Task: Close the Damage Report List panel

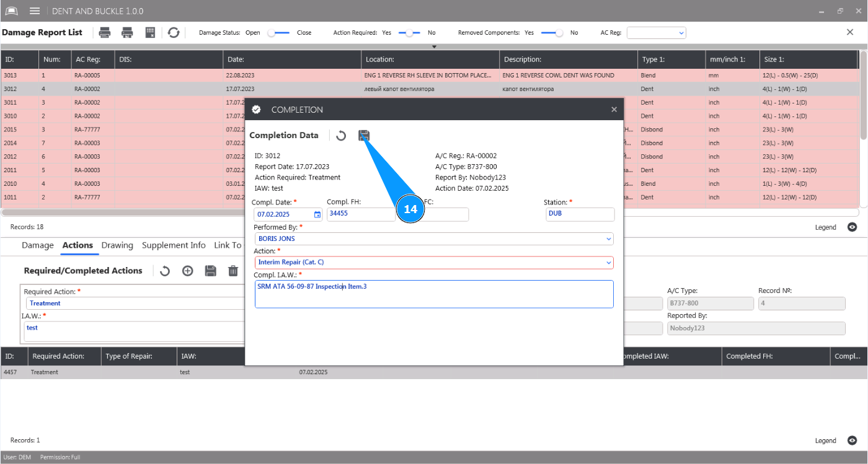Action: [x=850, y=32]
